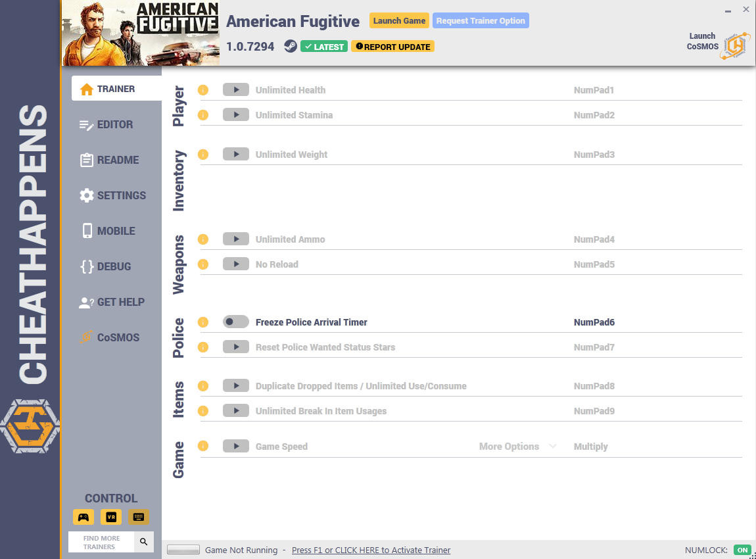Viewport: 756px width, 559px height.
Task: Click info icon beside Game Speed
Action: pyautogui.click(x=203, y=446)
